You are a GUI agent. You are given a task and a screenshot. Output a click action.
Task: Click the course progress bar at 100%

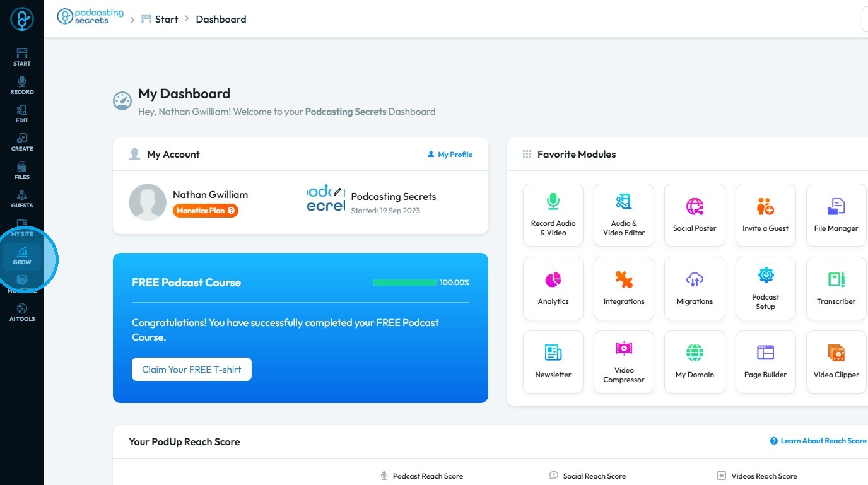[x=405, y=283]
